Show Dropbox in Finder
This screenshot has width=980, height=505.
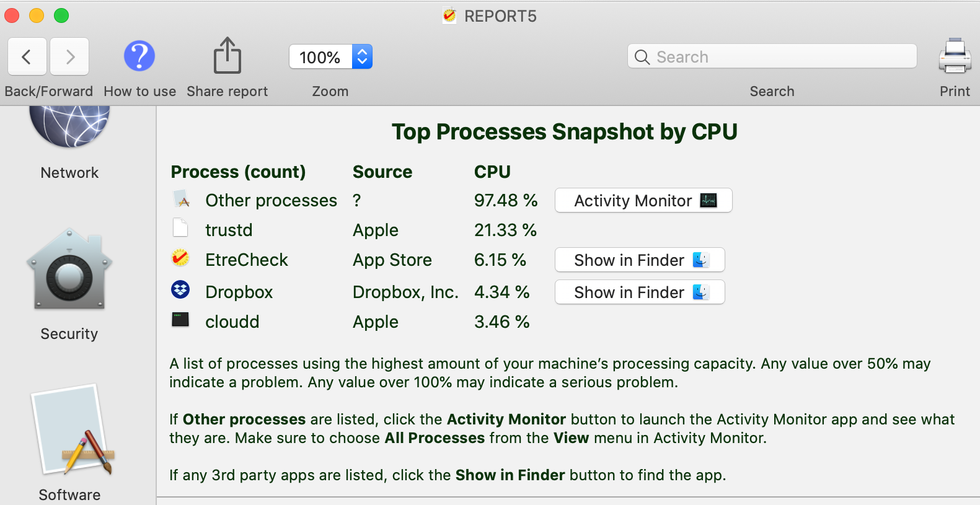tap(639, 292)
